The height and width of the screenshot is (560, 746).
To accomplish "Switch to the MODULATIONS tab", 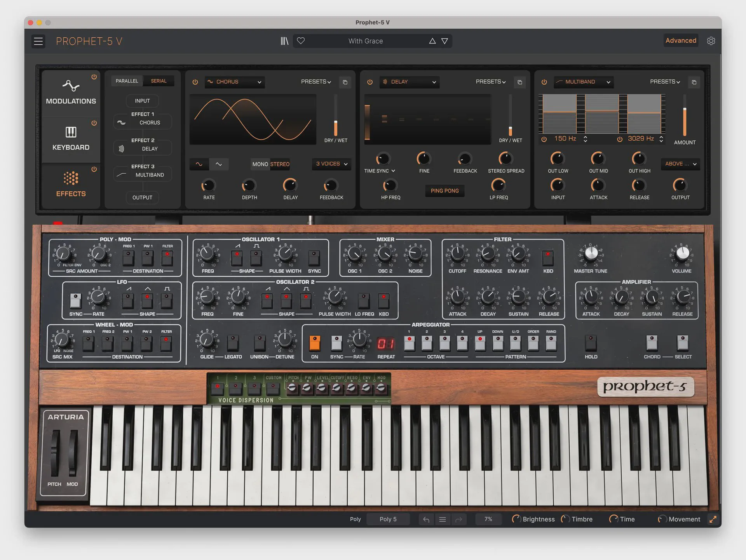I will pyautogui.click(x=71, y=92).
